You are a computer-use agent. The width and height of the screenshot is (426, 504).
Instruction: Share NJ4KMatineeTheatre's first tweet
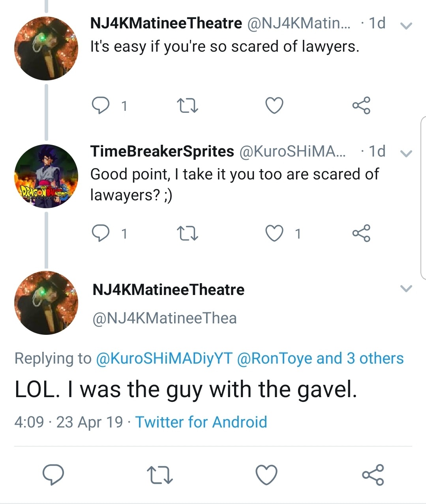(361, 105)
